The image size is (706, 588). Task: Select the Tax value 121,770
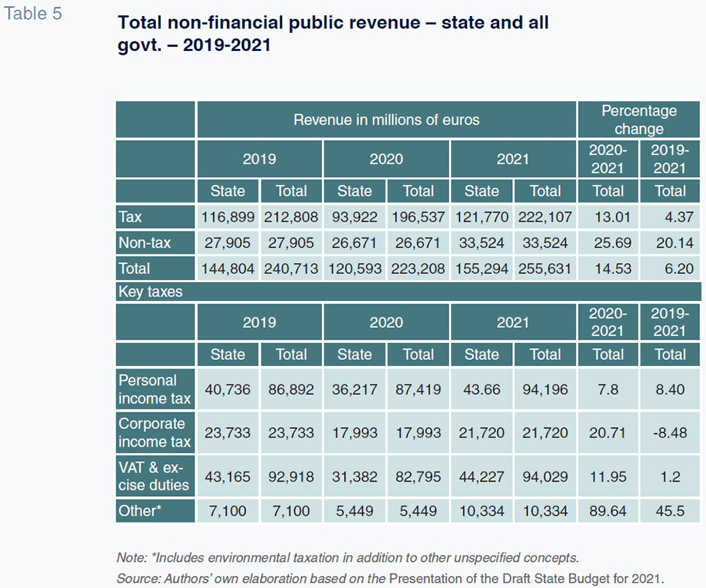[482, 217]
